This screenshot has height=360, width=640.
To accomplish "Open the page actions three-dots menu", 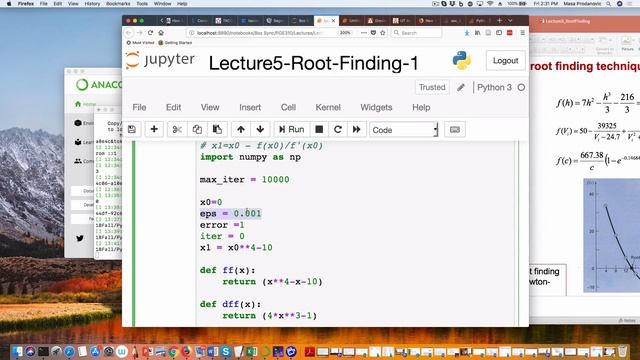I will click(364, 33).
